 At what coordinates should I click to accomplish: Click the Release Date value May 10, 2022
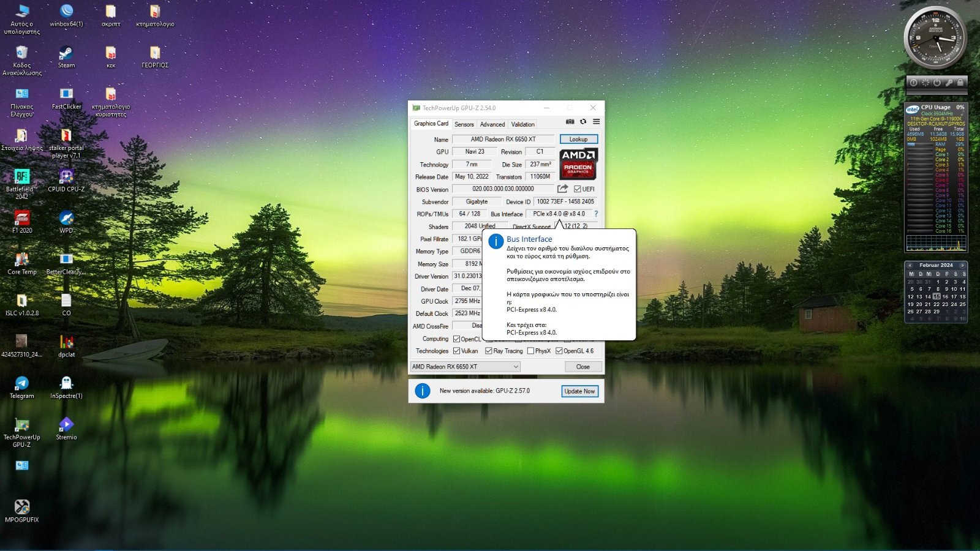[472, 176]
